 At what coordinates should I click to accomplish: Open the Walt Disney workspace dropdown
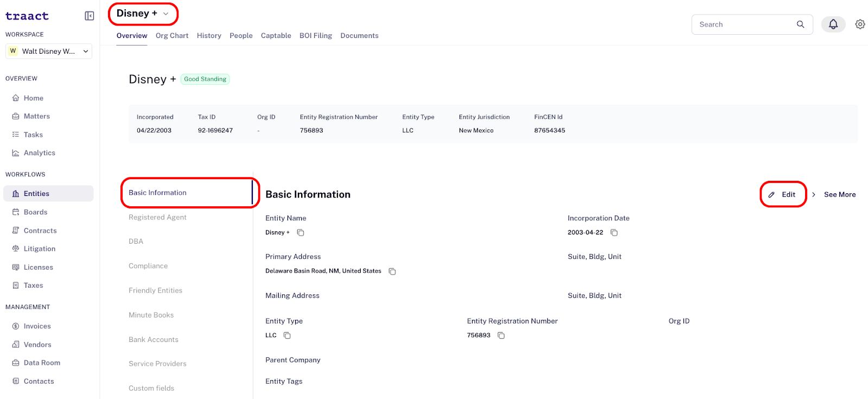click(x=49, y=52)
